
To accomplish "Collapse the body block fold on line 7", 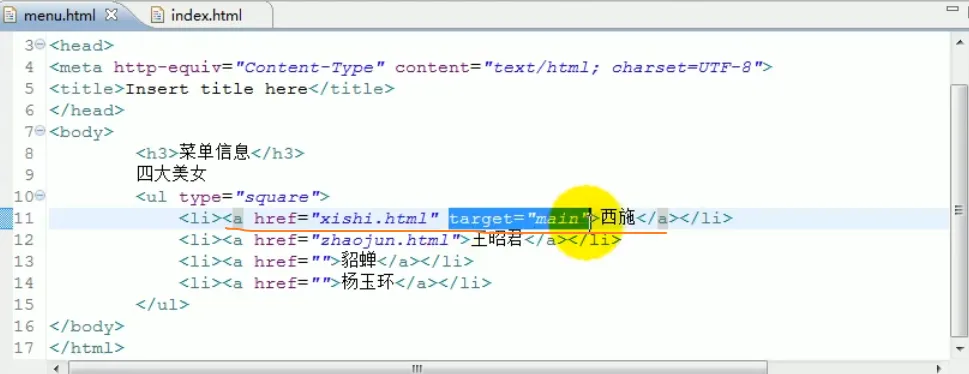I will pos(40,131).
